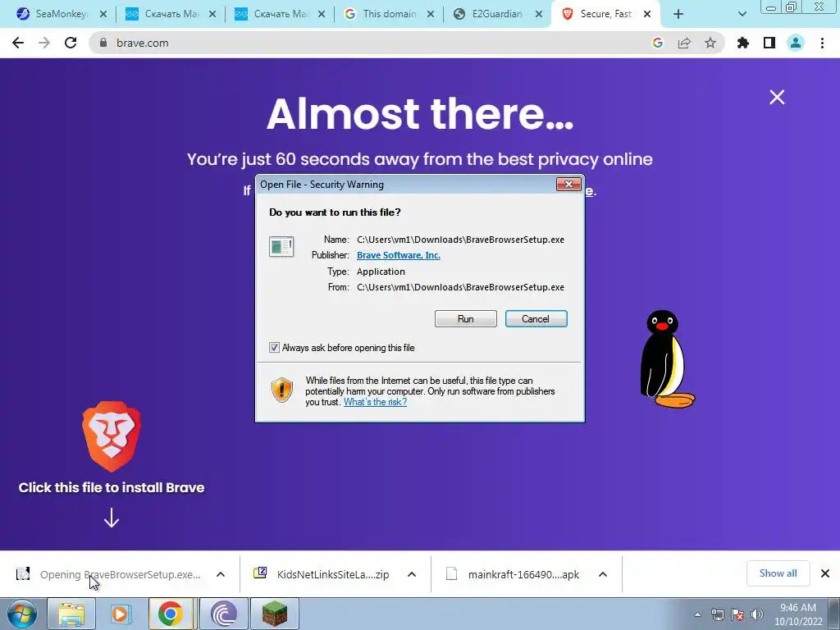Open the Brave Software, Inc. publisher link

point(399,255)
